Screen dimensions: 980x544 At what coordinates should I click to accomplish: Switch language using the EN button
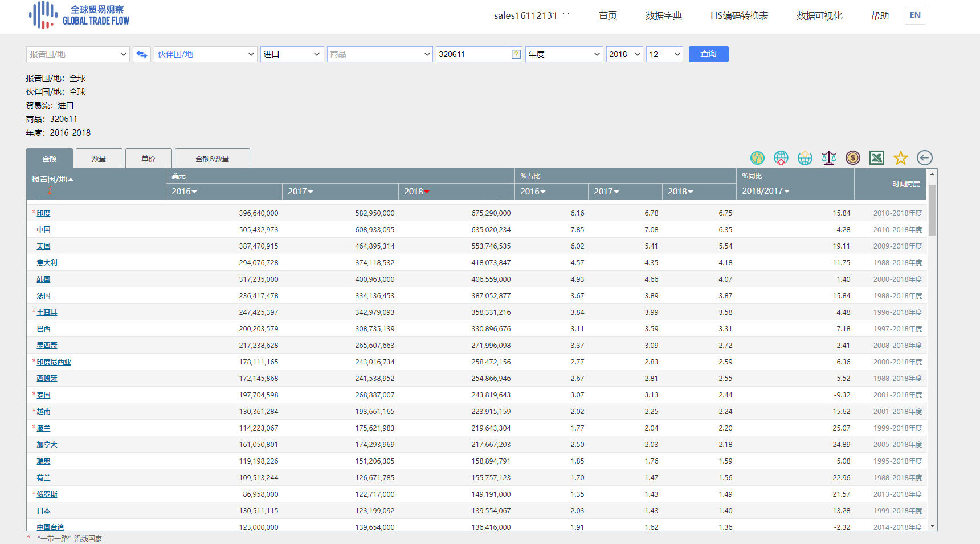coord(915,15)
